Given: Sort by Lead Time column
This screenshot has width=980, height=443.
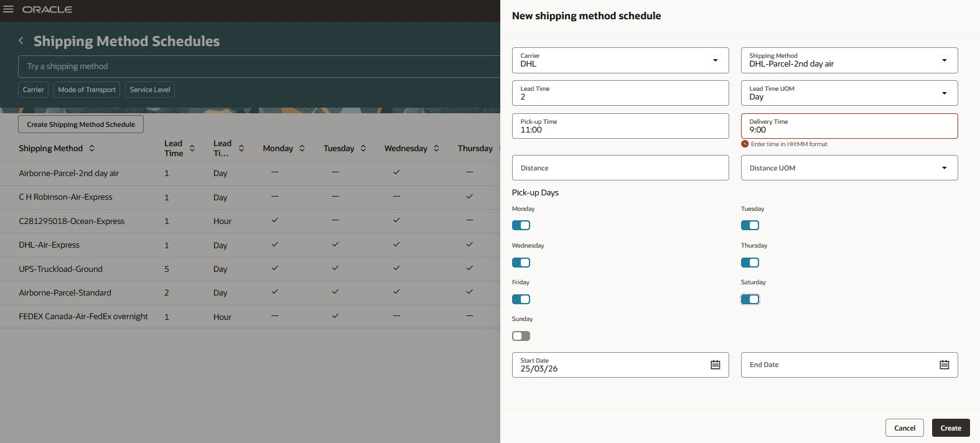Looking at the screenshot, I should [192, 148].
